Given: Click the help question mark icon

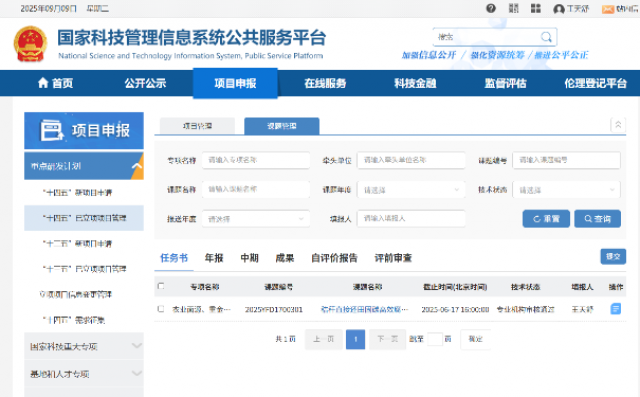Looking at the screenshot, I should click(x=491, y=8).
